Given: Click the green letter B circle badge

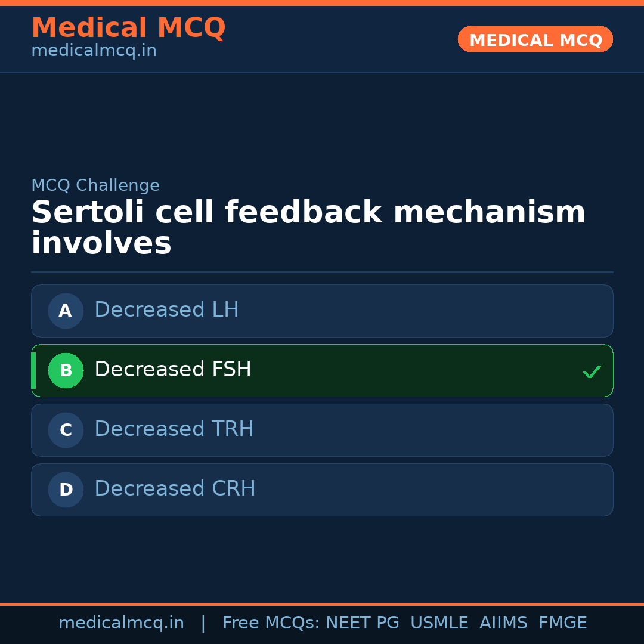Looking at the screenshot, I should click(66, 370).
